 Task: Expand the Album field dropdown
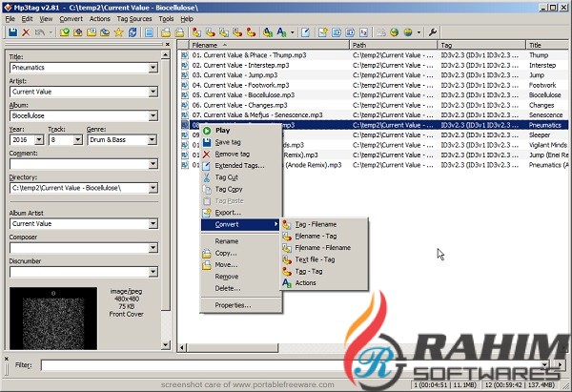[x=153, y=115]
